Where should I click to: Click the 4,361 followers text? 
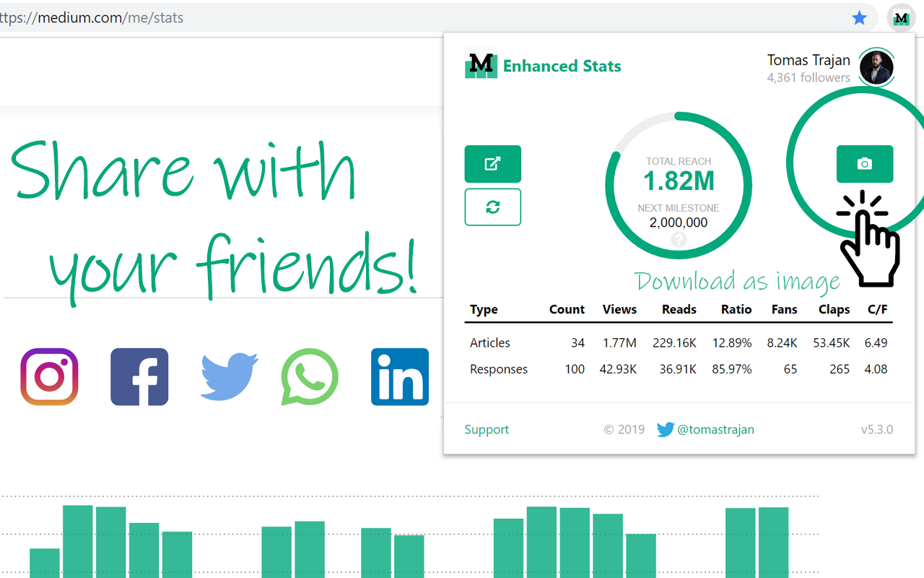808,77
